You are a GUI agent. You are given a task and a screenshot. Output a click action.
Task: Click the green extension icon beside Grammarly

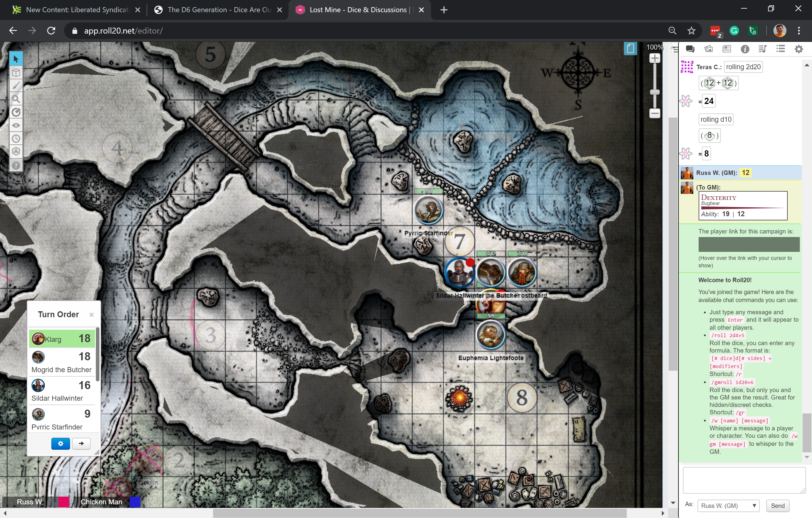[x=753, y=31]
